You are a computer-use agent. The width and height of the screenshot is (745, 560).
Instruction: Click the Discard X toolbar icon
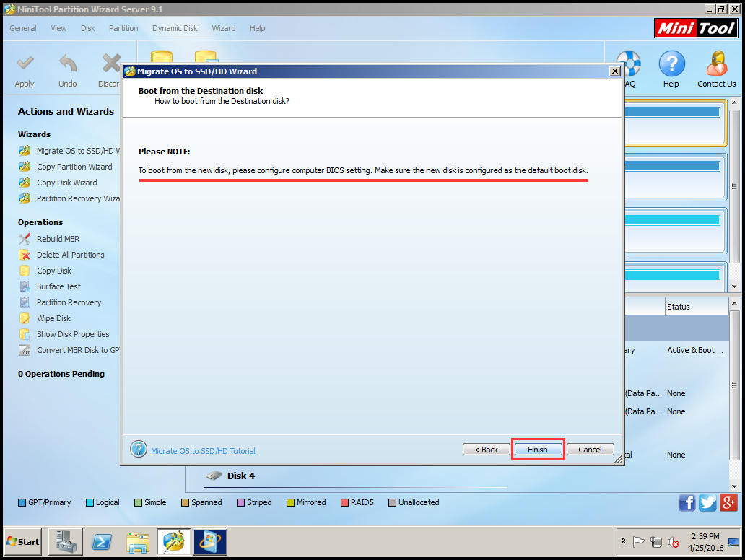(x=111, y=64)
